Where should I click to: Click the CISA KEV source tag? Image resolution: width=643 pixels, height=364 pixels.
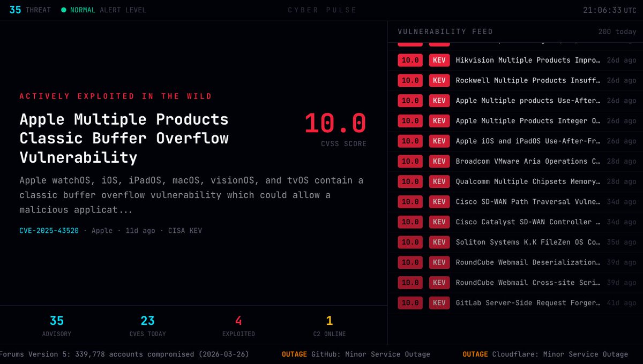(x=185, y=231)
